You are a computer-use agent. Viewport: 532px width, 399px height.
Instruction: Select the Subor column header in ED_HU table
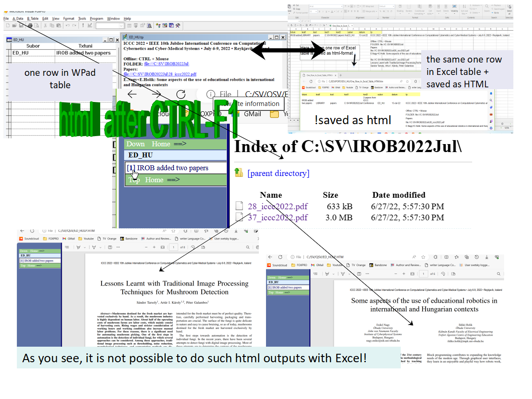pos(33,46)
